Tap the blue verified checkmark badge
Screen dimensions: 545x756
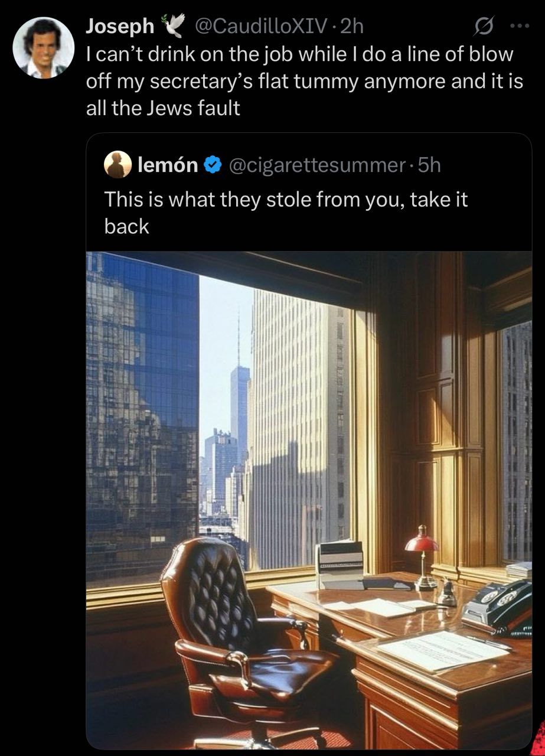click(211, 166)
